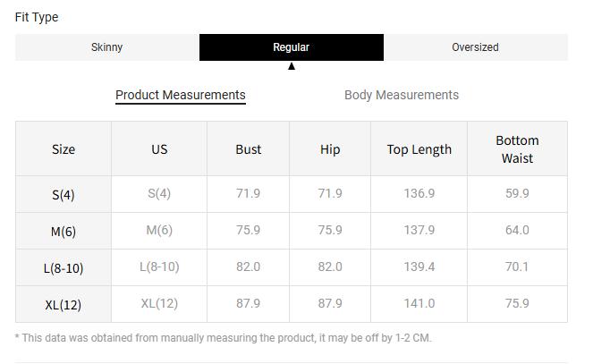Click the Size column header
Image resolution: width=593 pixels, height=364 pixels.
[x=64, y=149]
